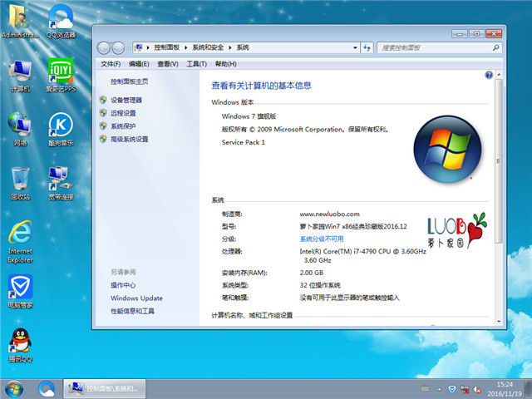Open the Administrator folder desktop icon
Viewport: 532px width, 399px height.
[20, 21]
